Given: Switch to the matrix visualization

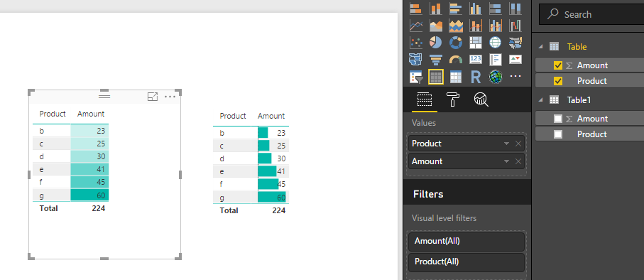Looking at the screenshot, I should click(x=455, y=77).
